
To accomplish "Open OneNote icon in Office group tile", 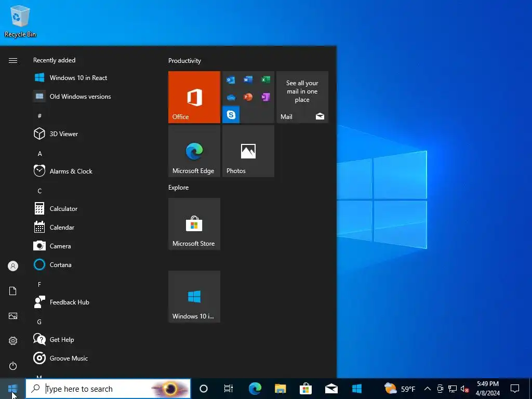I will (x=265, y=97).
